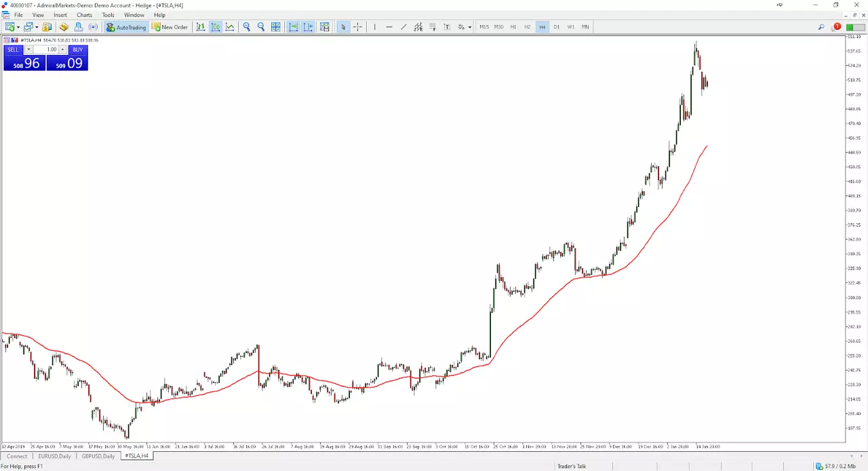Toggle chart Auto Scroll icon
Viewport: 868px width, 471px height.
click(x=294, y=27)
